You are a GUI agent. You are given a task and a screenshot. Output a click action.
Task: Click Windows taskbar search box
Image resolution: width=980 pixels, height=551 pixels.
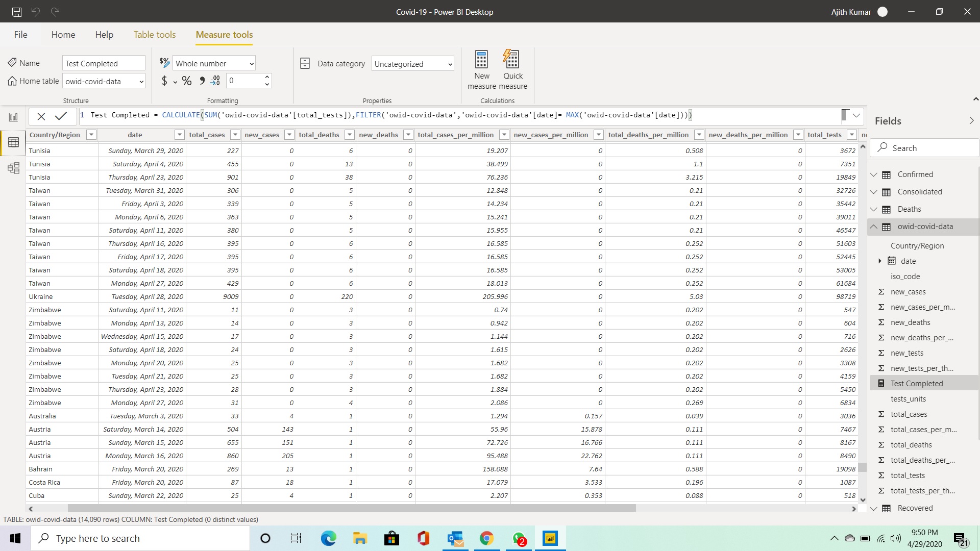[140, 538]
